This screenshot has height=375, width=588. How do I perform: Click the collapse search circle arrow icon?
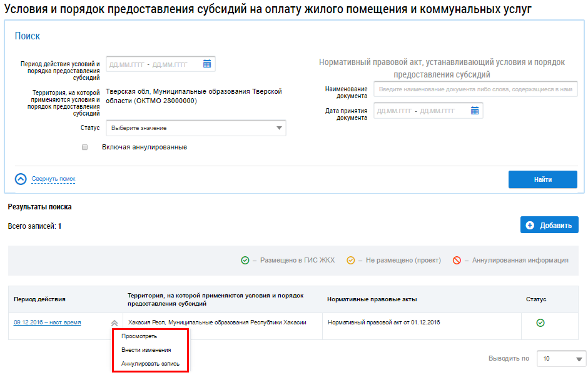coord(21,179)
